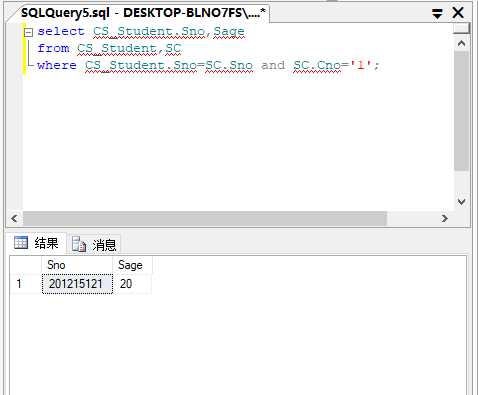Select the Sage column header

click(132, 265)
